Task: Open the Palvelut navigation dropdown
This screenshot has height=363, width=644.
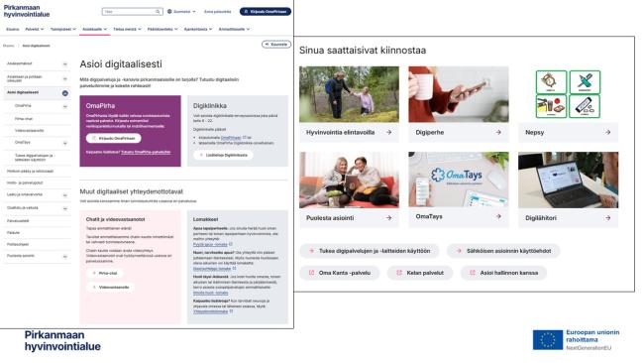Action: (x=35, y=29)
